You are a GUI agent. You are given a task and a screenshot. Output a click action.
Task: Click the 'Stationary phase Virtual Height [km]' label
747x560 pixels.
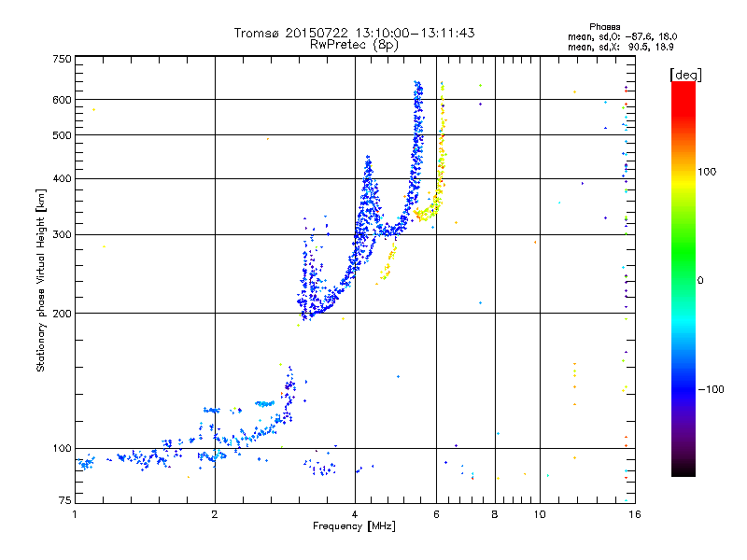40,280
